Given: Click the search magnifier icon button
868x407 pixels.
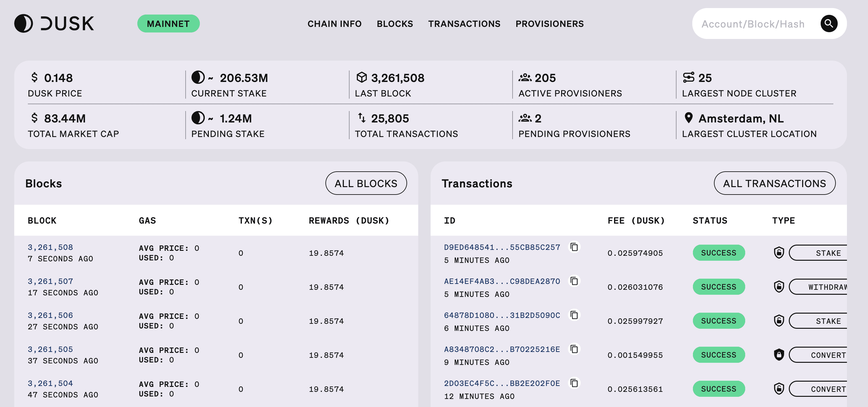Looking at the screenshot, I should point(829,24).
